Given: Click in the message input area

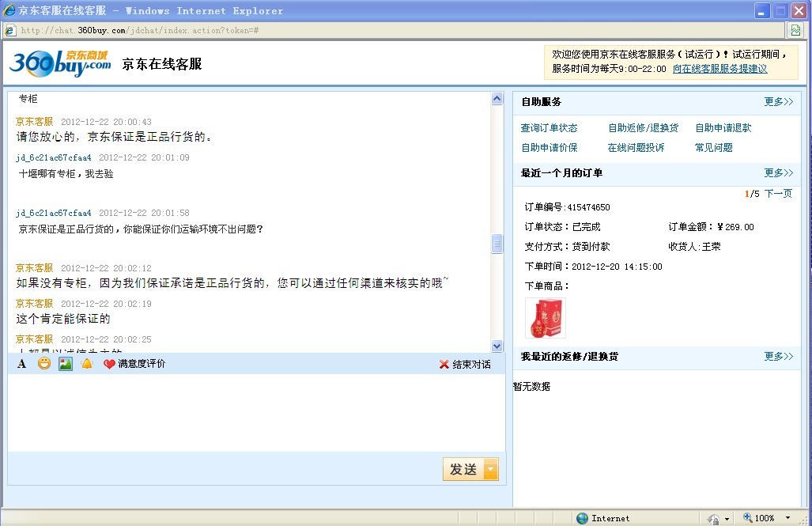Looking at the screenshot, I should 256,413.
